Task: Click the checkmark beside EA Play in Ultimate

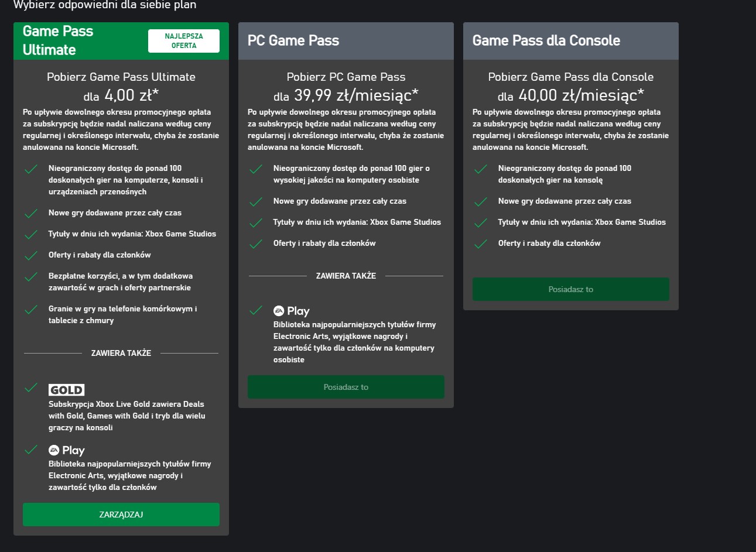Action: click(x=31, y=450)
